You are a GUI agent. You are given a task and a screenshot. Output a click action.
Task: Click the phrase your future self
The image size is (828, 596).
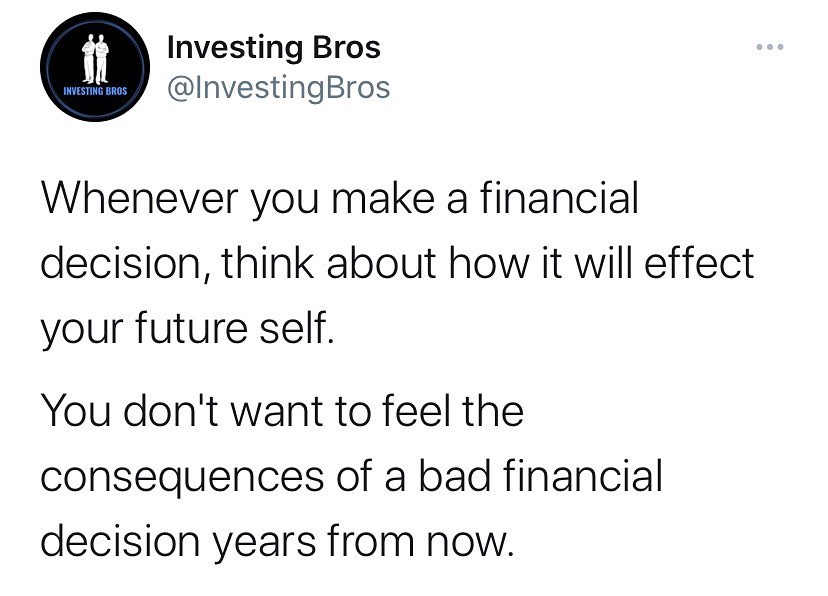(x=187, y=329)
